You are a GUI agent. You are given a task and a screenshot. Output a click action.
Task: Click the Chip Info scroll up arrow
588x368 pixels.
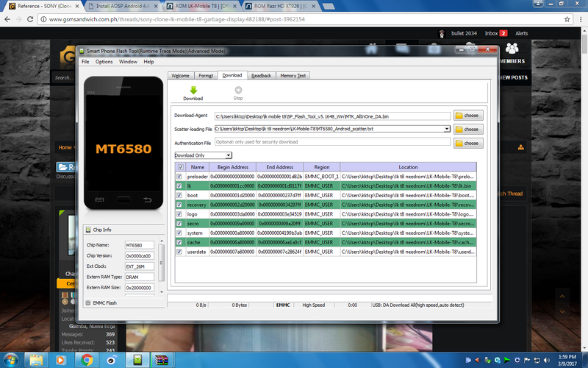tap(161, 241)
